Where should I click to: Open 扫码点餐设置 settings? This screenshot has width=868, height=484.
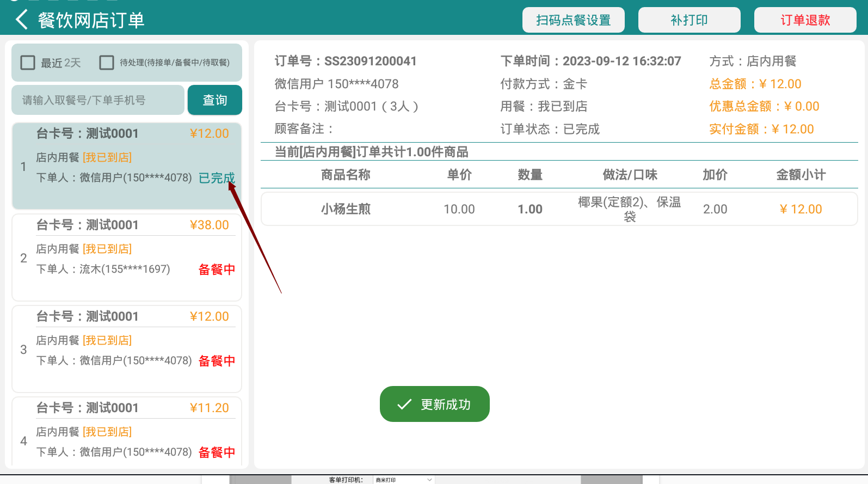click(x=573, y=20)
